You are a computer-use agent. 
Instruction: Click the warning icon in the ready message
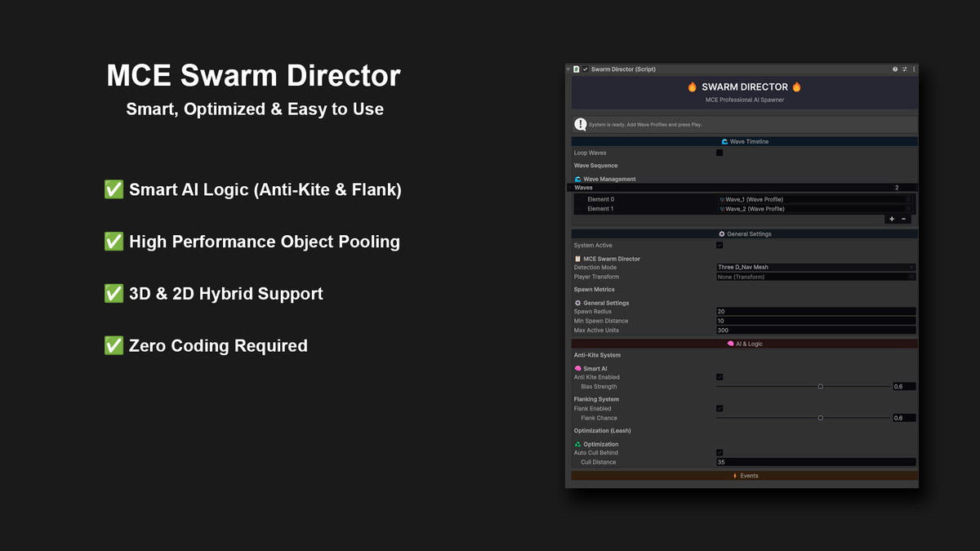tap(579, 123)
